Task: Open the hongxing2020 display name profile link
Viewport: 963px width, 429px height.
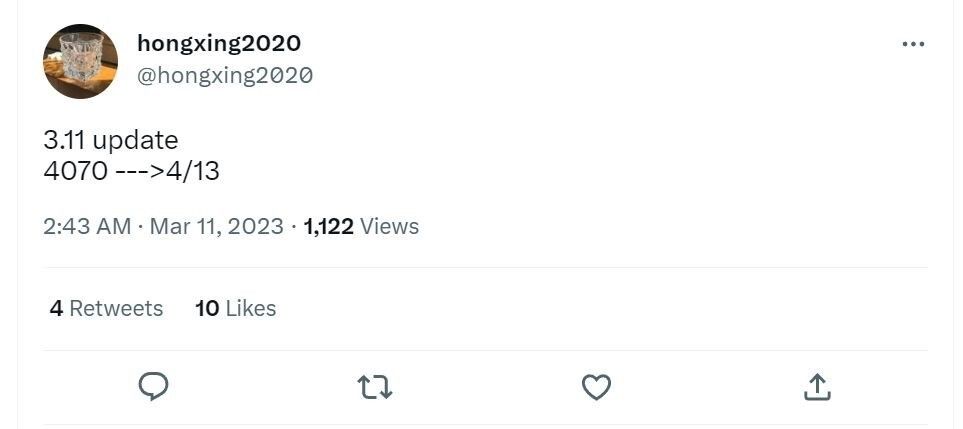Action: pos(219,43)
